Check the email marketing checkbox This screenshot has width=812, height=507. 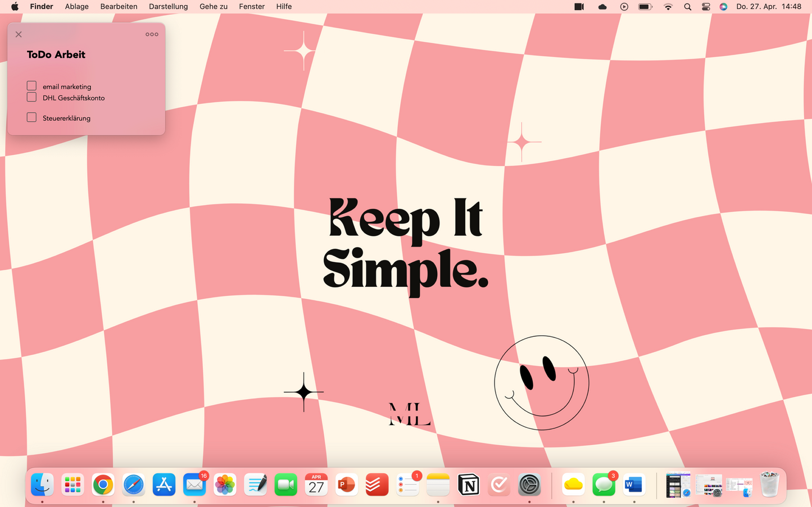tap(31, 86)
